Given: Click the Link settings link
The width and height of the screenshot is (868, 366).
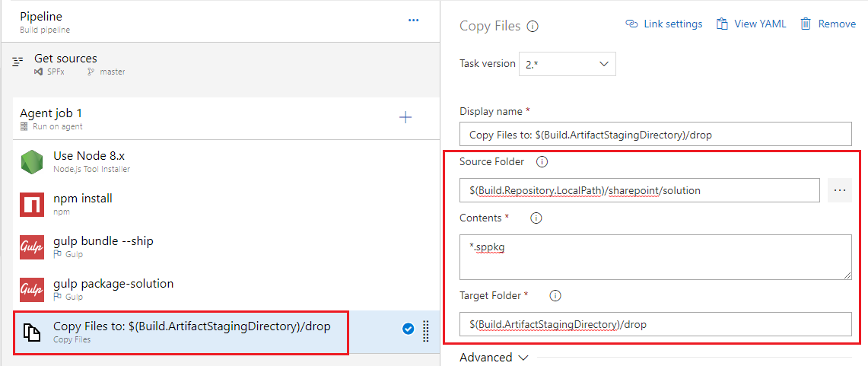Looking at the screenshot, I should (664, 24).
